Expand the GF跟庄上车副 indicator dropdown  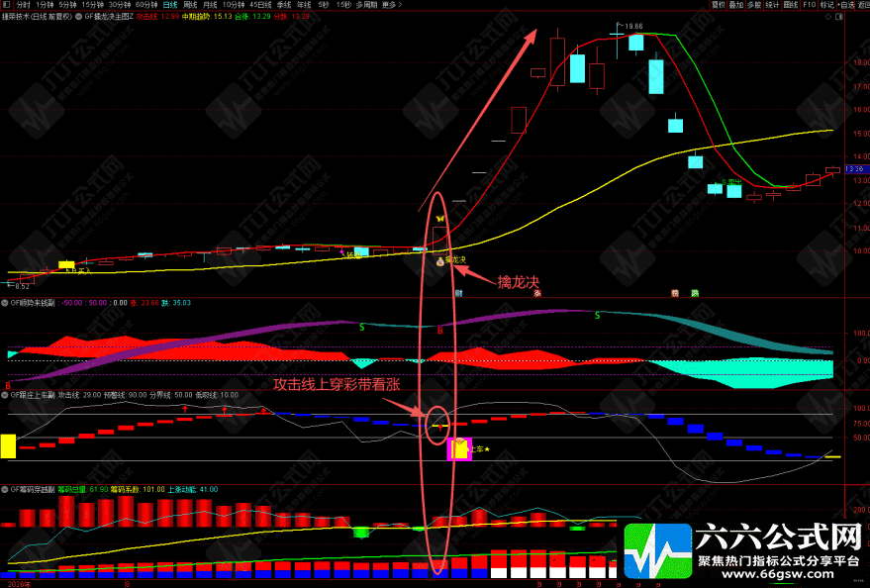(x=5, y=395)
